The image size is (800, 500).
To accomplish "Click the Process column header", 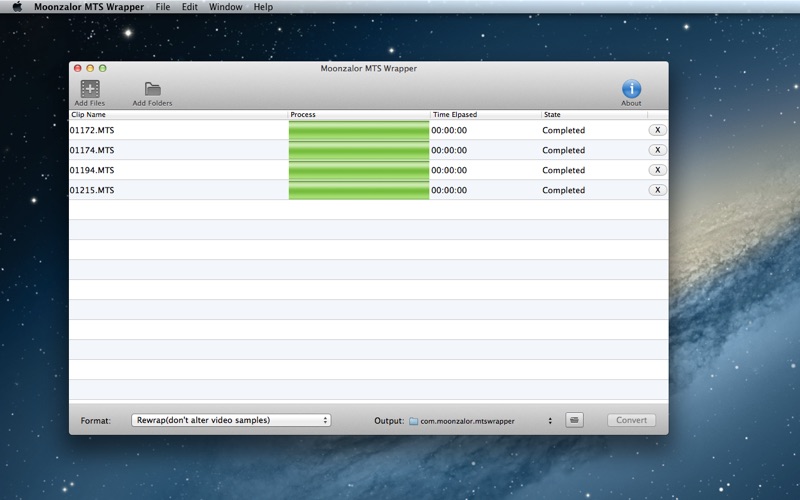I will [x=359, y=115].
